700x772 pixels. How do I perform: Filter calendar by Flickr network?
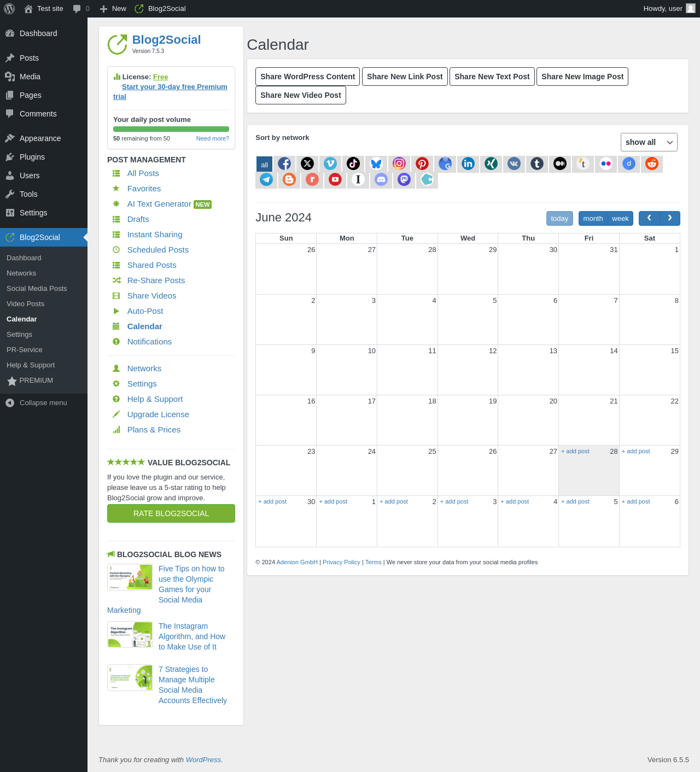(606, 163)
